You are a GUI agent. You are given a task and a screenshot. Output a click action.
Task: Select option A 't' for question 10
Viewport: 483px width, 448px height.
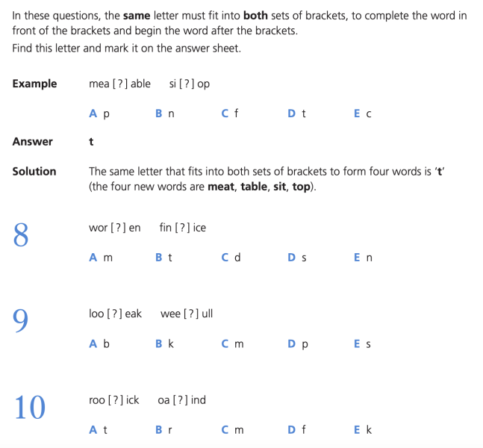(x=98, y=429)
